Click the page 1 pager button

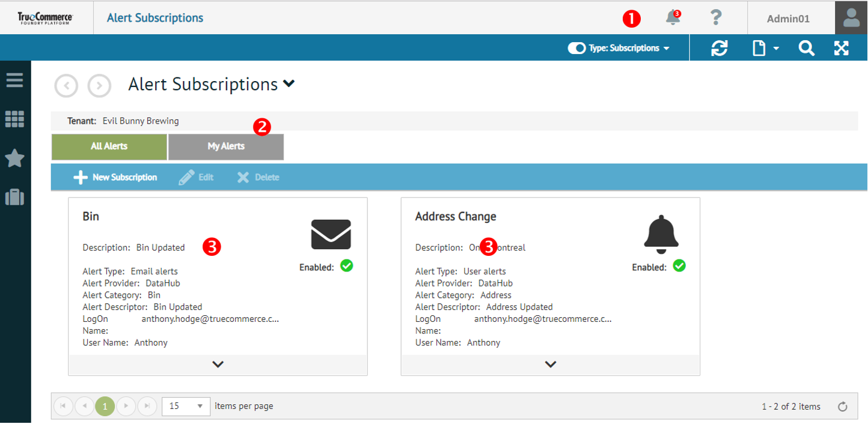coord(105,407)
